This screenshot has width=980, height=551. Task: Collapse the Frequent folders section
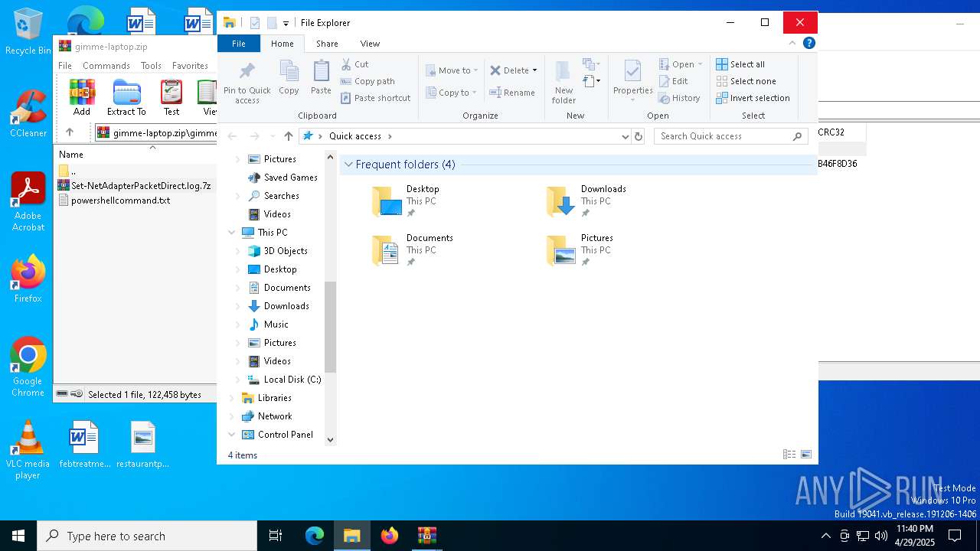(x=348, y=165)
